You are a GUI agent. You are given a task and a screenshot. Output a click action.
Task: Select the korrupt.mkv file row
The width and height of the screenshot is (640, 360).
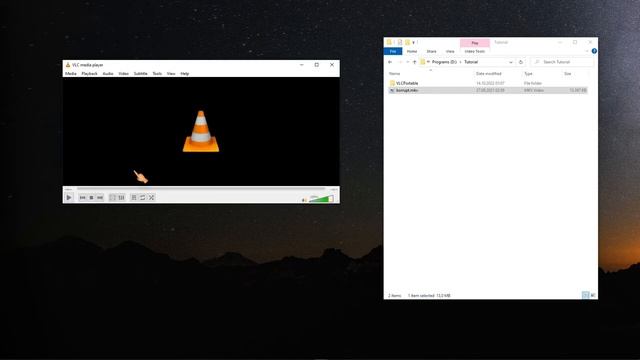click(488, 90)
